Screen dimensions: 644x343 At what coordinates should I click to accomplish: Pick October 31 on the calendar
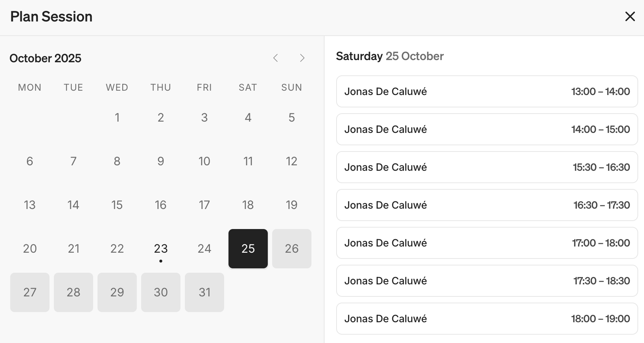tap(204, 292)
